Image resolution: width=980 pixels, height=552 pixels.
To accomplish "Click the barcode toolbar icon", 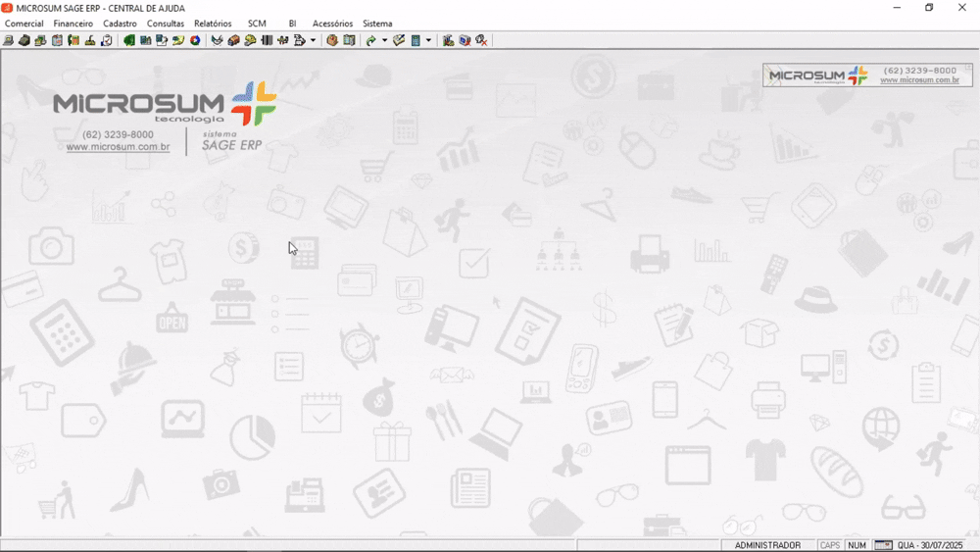I will pyautogui.click(x=267, y=40).
